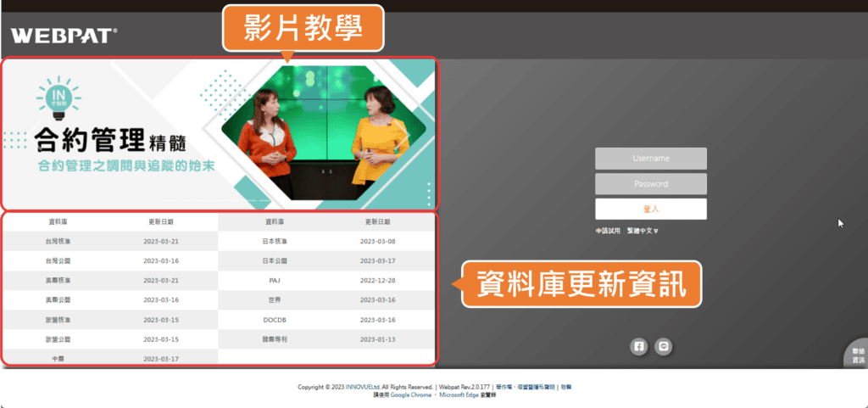Focus the Password field
Viewport: 868px width, 408px height.
point(650,184)
